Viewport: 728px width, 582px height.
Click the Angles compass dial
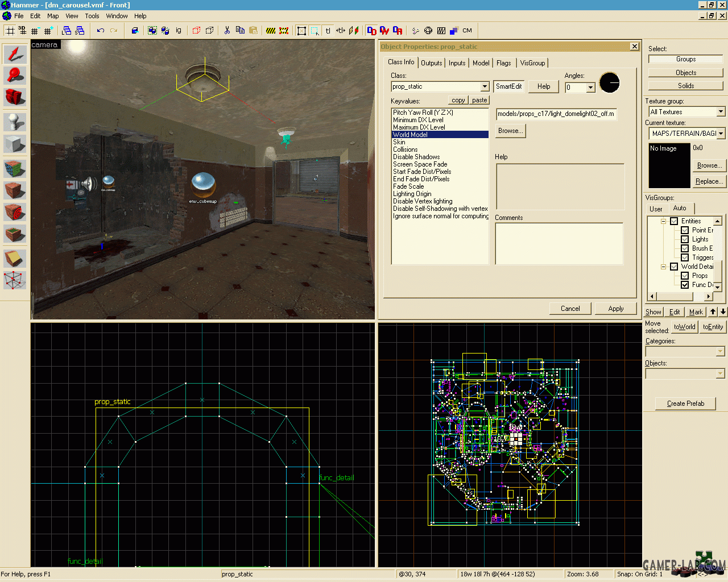tap(609, 83)
